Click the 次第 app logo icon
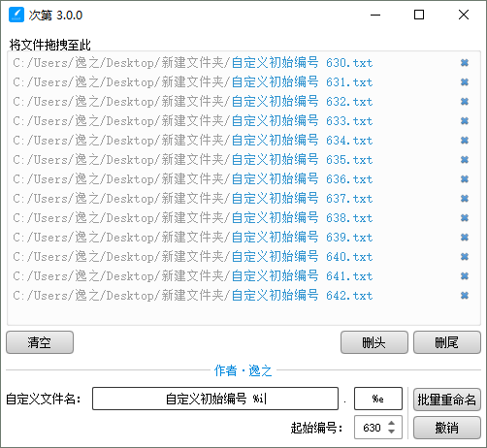 [16, 15]
